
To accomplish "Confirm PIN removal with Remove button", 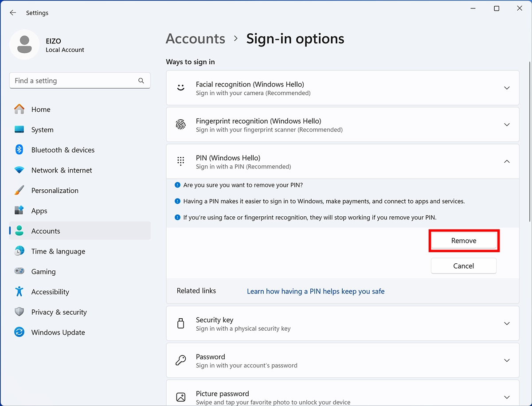I will 464,241.
